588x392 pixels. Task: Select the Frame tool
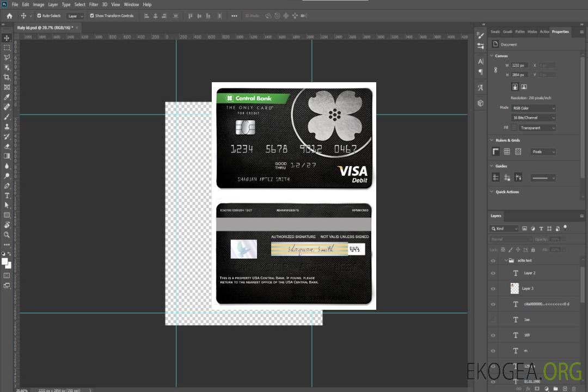pos(7,87)
